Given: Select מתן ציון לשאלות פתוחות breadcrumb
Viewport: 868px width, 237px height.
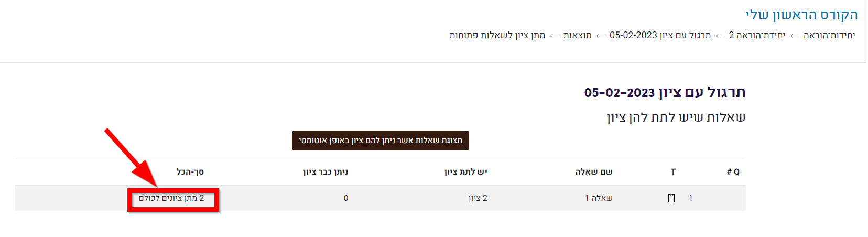Looking at the screenshot, I should 497,35.
